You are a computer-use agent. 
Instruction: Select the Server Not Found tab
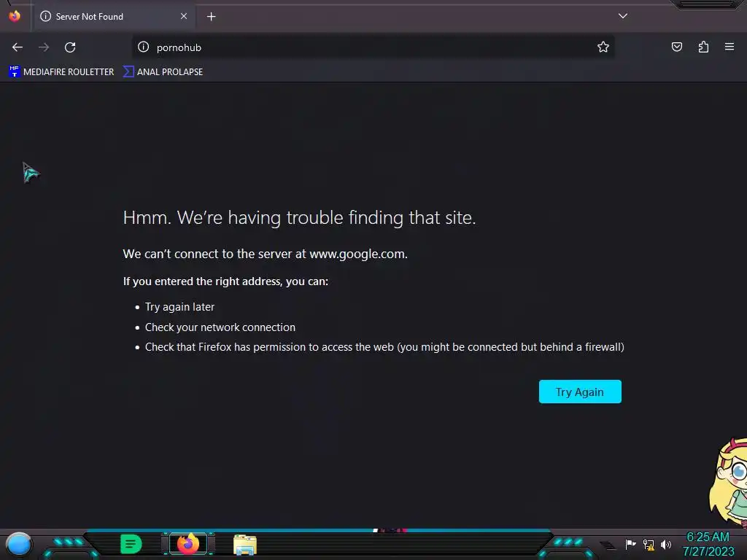(x=113, y=16)
